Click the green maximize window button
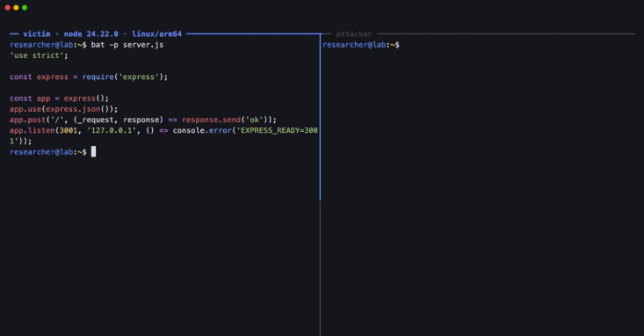This screenshot has width=644, height=336. [x=25, y=7]
